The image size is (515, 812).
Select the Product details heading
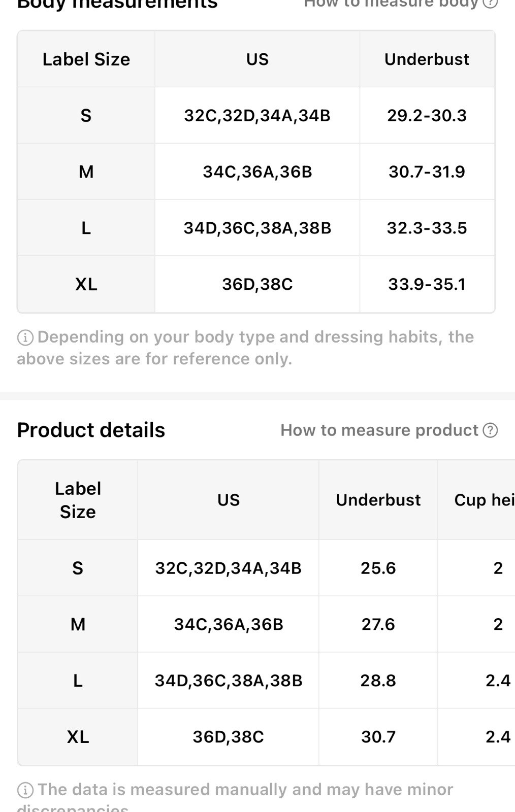91,430
